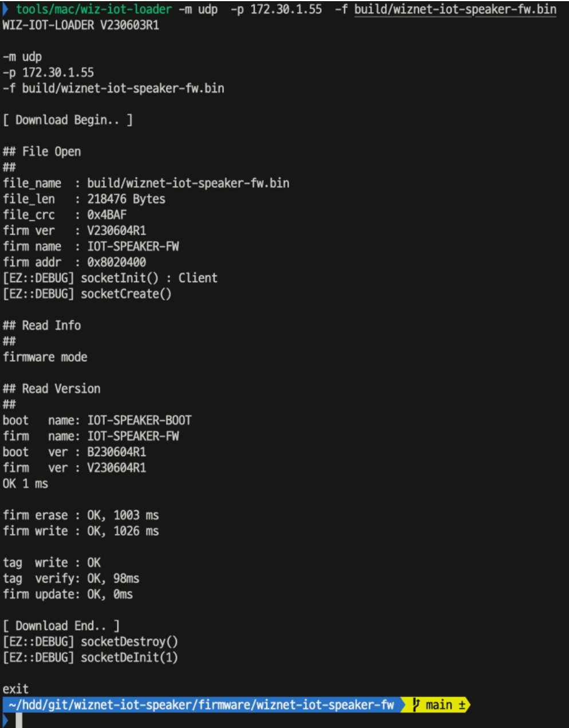This screenshot has width=569, height=728.
Task: Click the blue prompt arrow at bottom
Action: (6, 720)
